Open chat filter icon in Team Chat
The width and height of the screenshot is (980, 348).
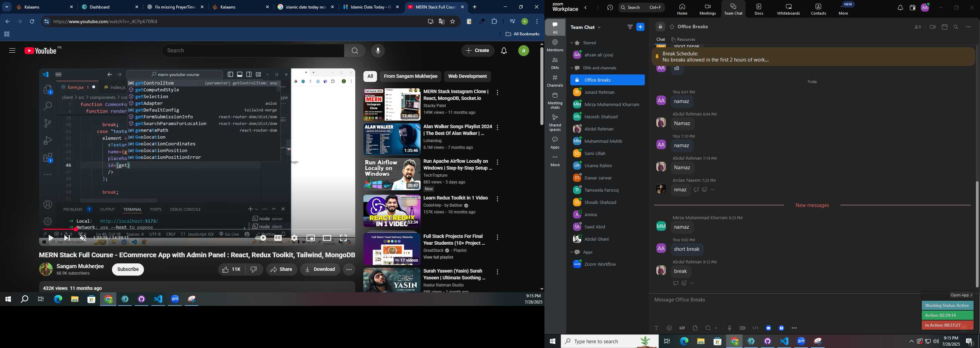tap(630, 27)
